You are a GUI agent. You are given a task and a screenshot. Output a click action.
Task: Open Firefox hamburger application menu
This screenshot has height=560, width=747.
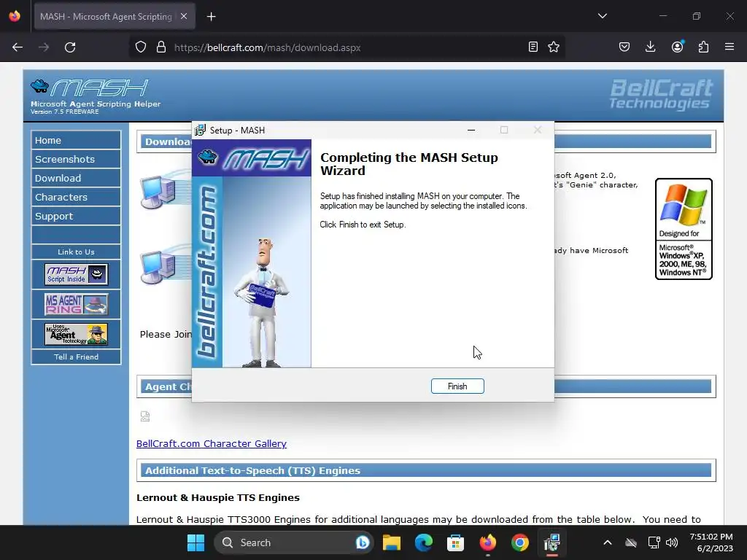(x=729, y=47)
